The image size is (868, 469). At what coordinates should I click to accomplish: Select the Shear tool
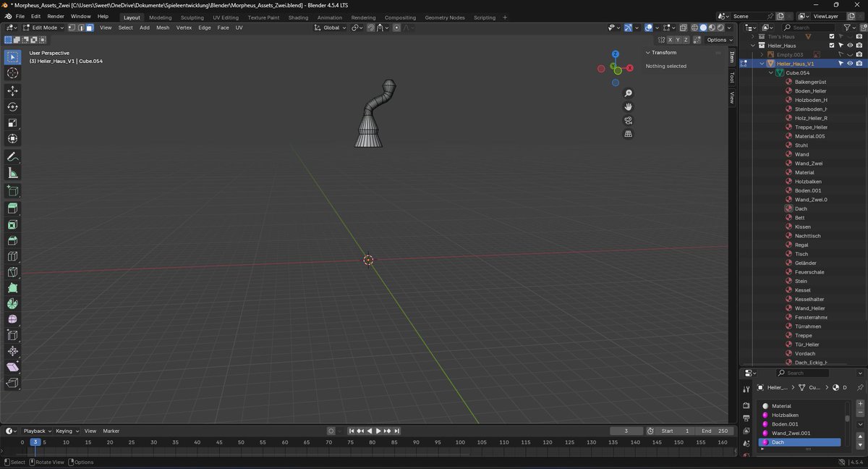click(12, 367)
